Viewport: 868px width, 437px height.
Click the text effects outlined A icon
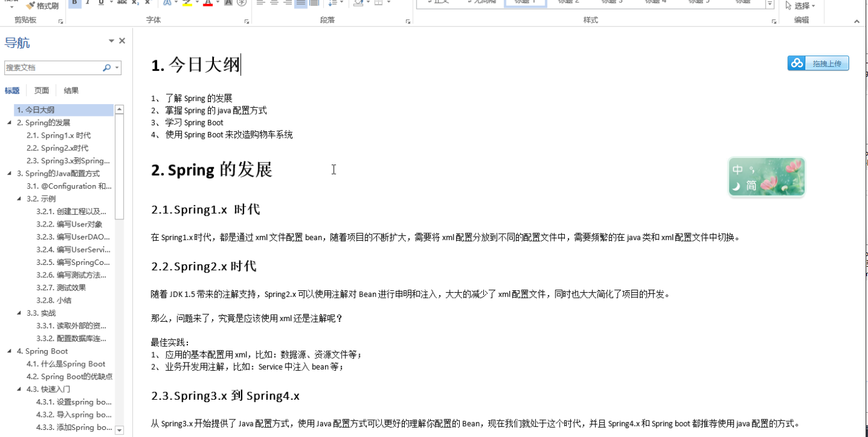(x=167, y=2)
